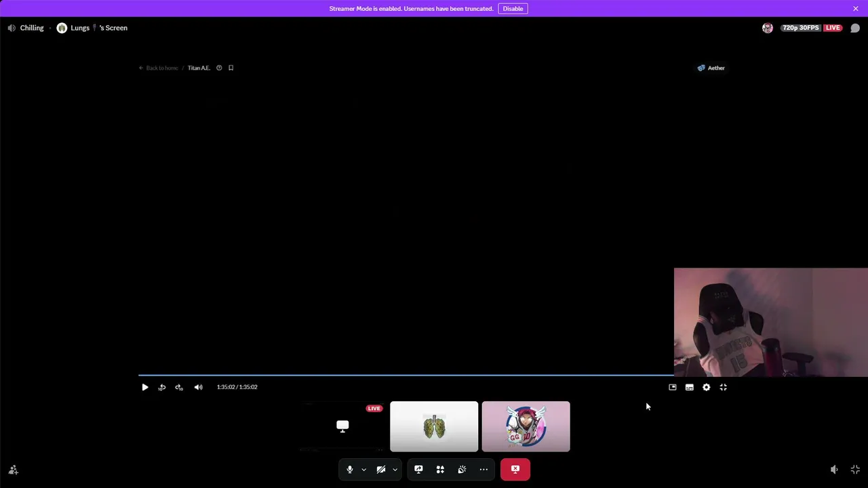Mute the microphone in the call bar
This screenshot has height=488, width=868.
[x=350, y=469]
